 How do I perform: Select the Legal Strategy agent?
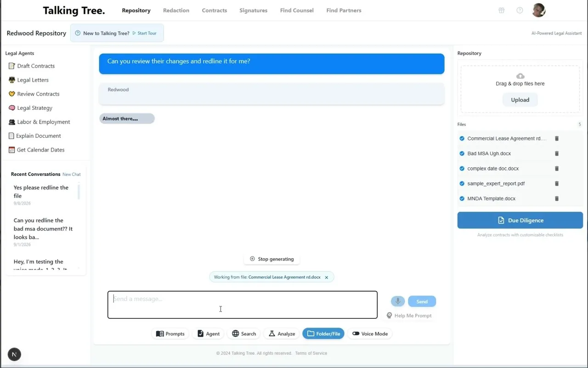(x=30, y=108)
